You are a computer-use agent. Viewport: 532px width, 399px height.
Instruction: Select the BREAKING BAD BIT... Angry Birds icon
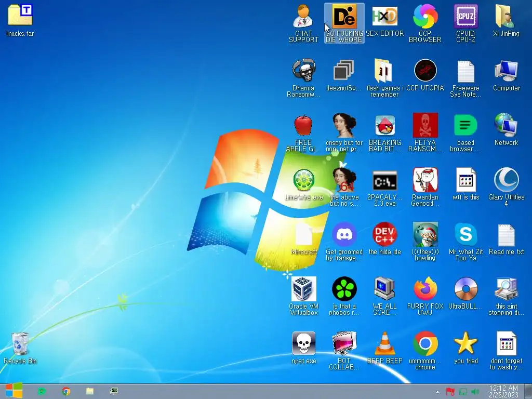384,126
